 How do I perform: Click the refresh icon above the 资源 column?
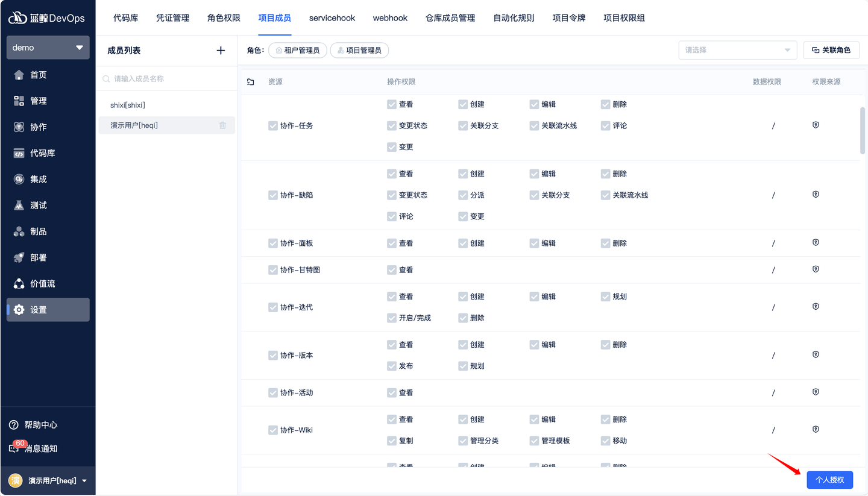(250, 81)
